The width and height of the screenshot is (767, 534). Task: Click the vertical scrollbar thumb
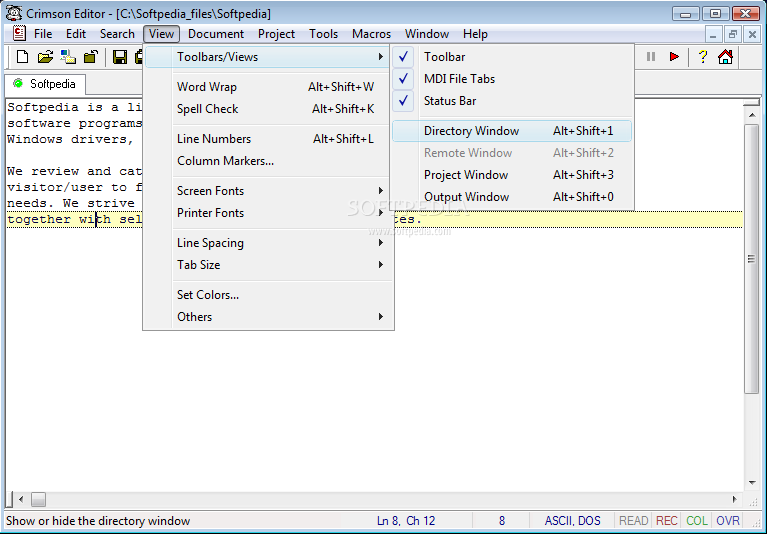[752, 259]
